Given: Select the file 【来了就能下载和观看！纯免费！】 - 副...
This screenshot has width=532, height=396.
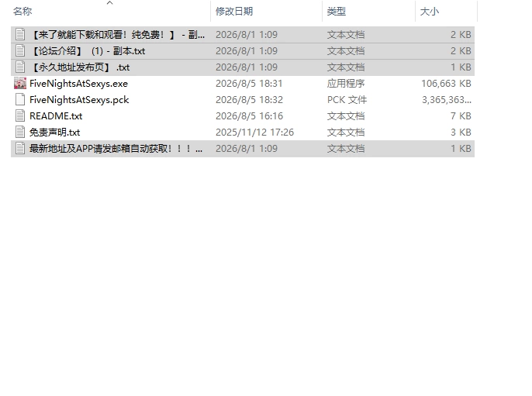Looking at the screenshot, I should [x=118, y=35].
